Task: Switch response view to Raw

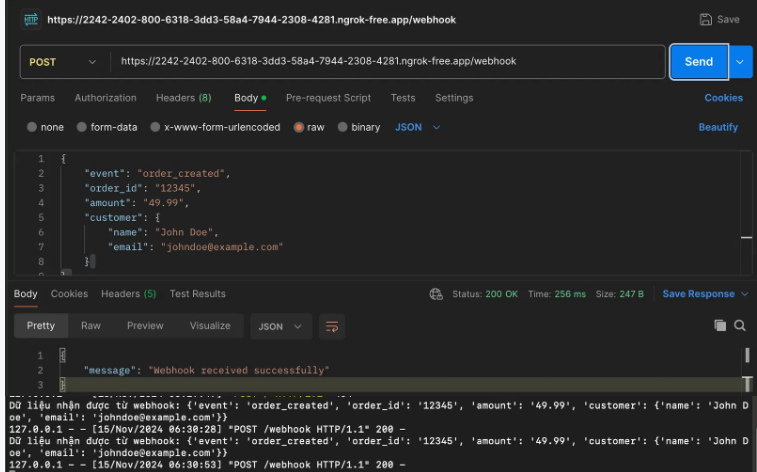Action: pyautogui.click(x=91, y=326)
